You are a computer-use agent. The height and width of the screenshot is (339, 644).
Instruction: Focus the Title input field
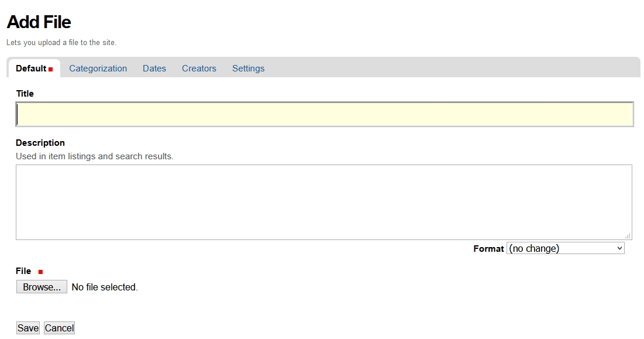point(325,114)
